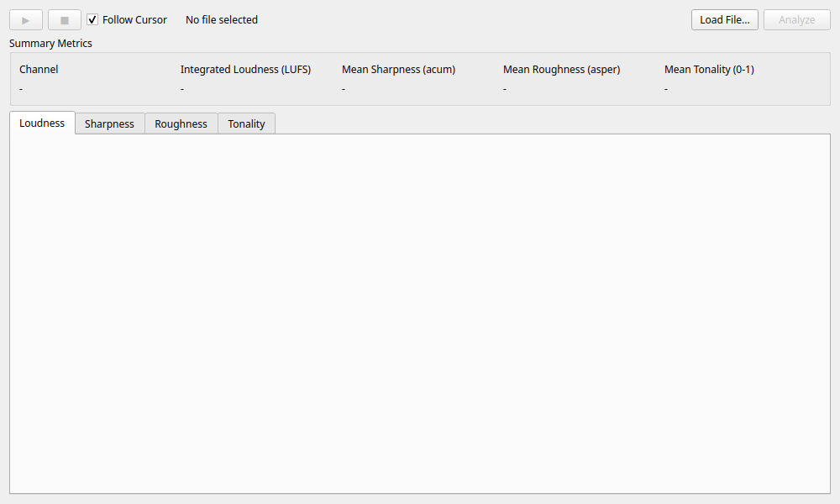840x504 pixels.
Task: Show the Tonality tab
Action: (246, 123)
